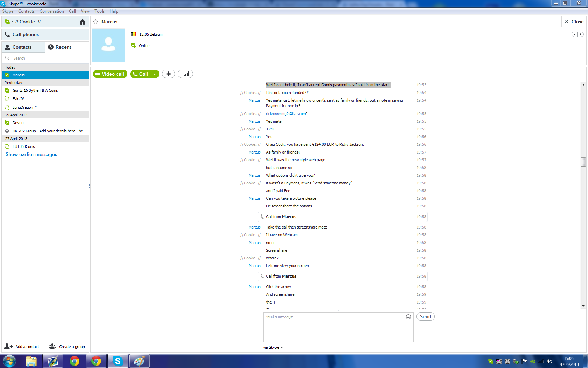The image size is (588, 368).
Task: Open the Conversation menu
Action: [x=52, y=11]
